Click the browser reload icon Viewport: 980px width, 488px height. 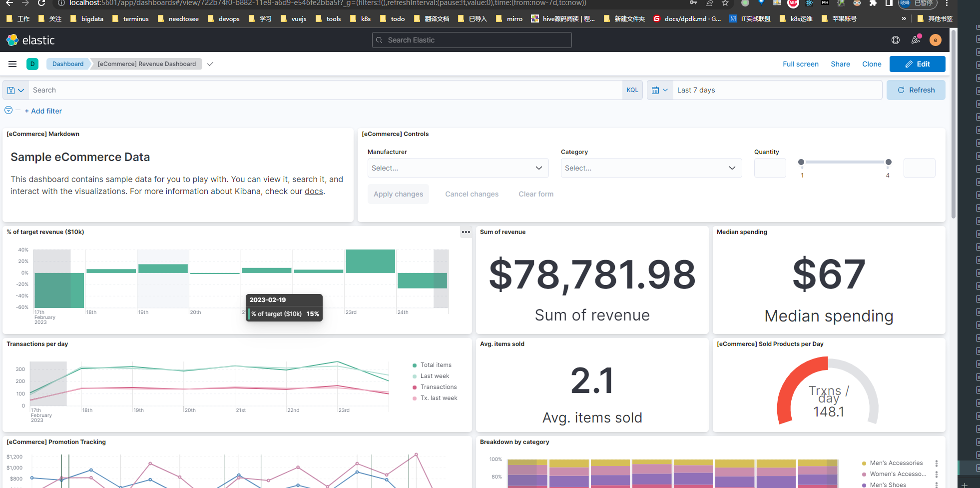tap(41, 3)
